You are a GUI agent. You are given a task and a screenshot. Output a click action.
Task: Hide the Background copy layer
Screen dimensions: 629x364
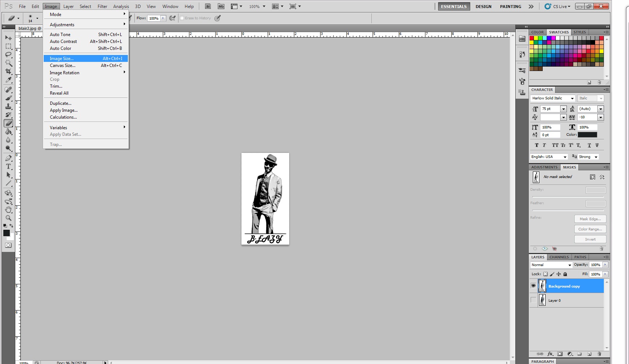click(533, 286)
